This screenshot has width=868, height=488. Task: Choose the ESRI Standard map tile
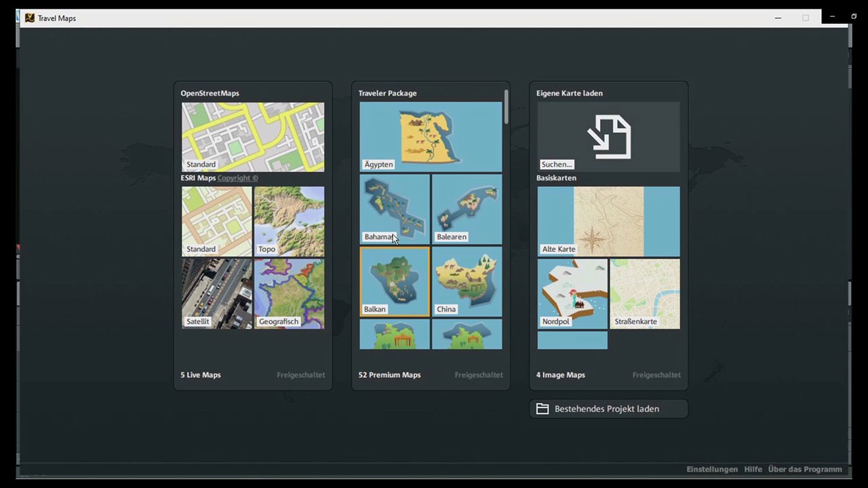pos(216,221)
